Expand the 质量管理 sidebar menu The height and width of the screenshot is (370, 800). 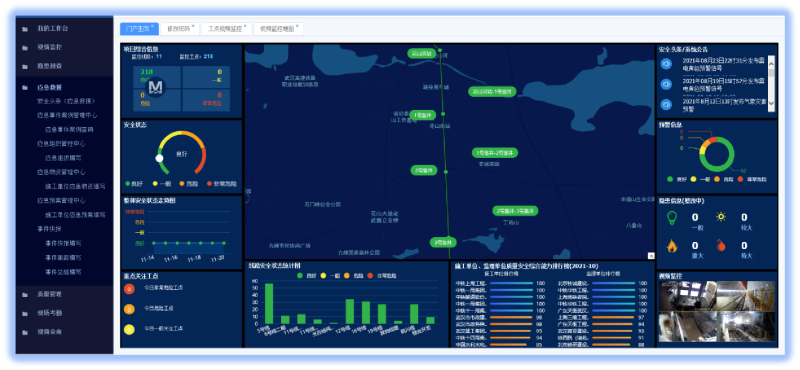tap(49, 294)
